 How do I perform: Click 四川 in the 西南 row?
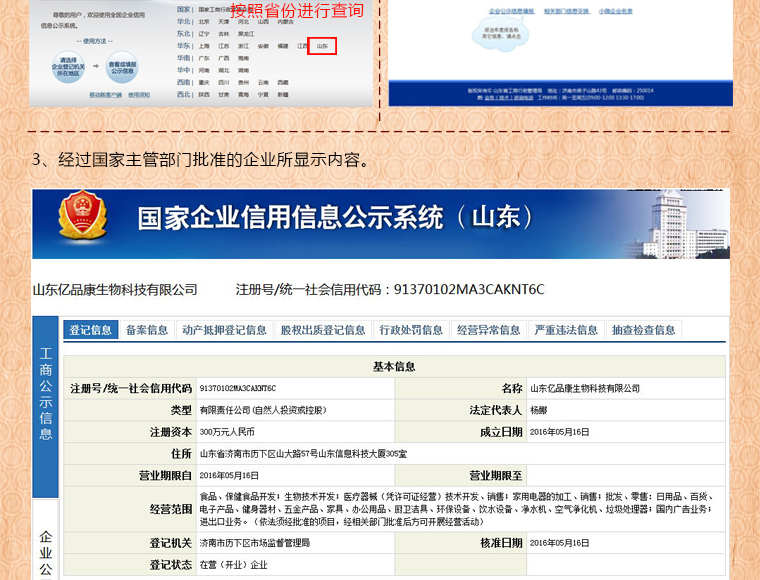[x=223, y=82]
